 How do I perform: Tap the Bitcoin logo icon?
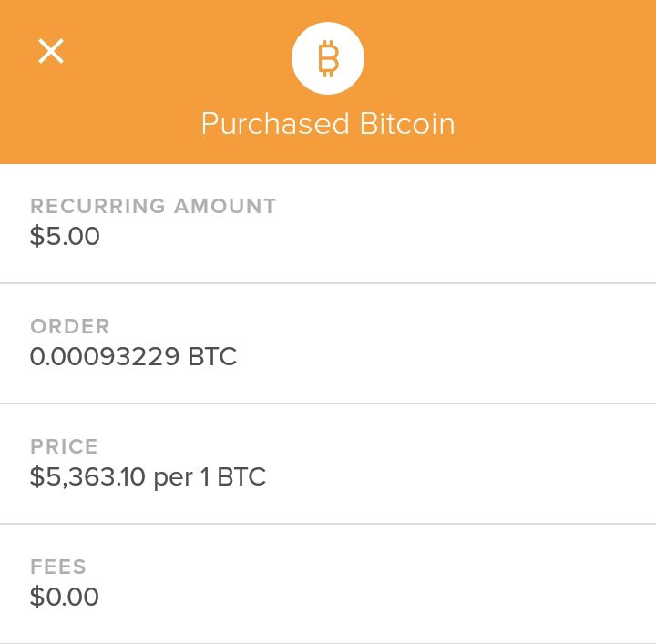328,58
